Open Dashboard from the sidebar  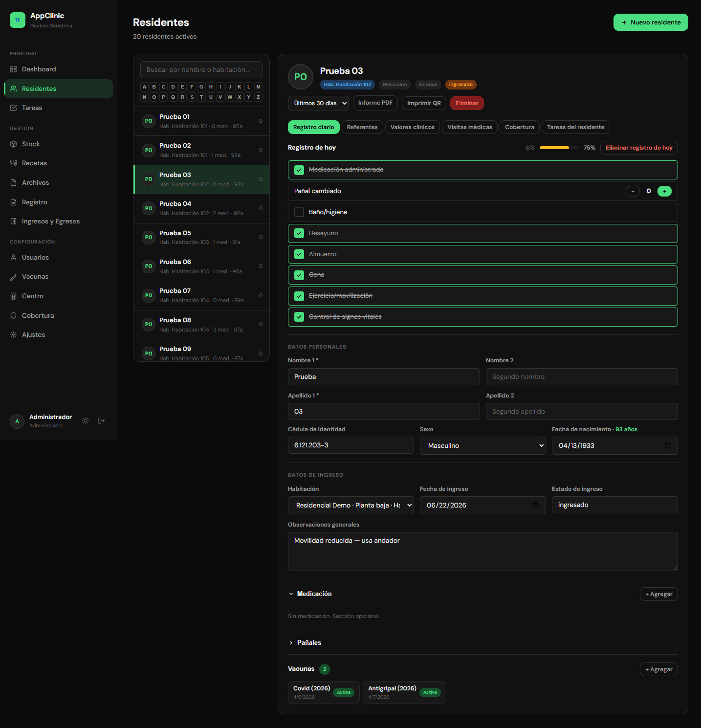58,69
